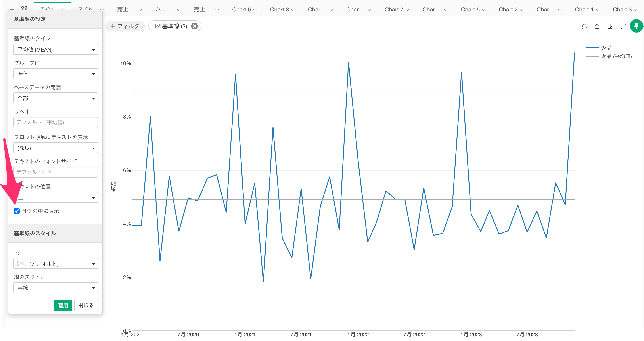The width and height of the screenshot is (644, 341).
Task: Open 線のスタイル dropdown showing 実線
Action: pyautogui.click(x=56, y=288)
